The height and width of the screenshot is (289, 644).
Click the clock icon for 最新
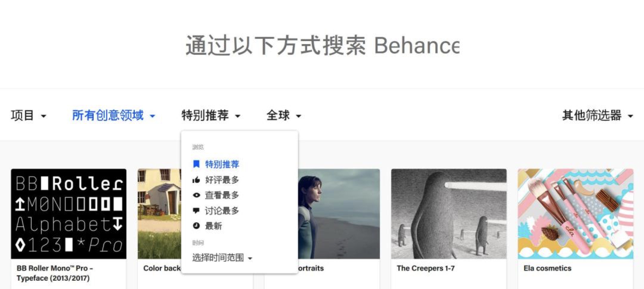[196, 226]
